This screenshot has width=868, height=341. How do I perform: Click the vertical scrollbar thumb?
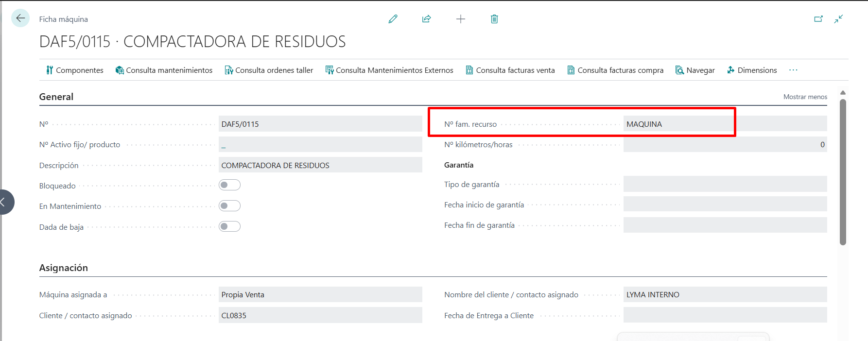(x=843, y=172)
